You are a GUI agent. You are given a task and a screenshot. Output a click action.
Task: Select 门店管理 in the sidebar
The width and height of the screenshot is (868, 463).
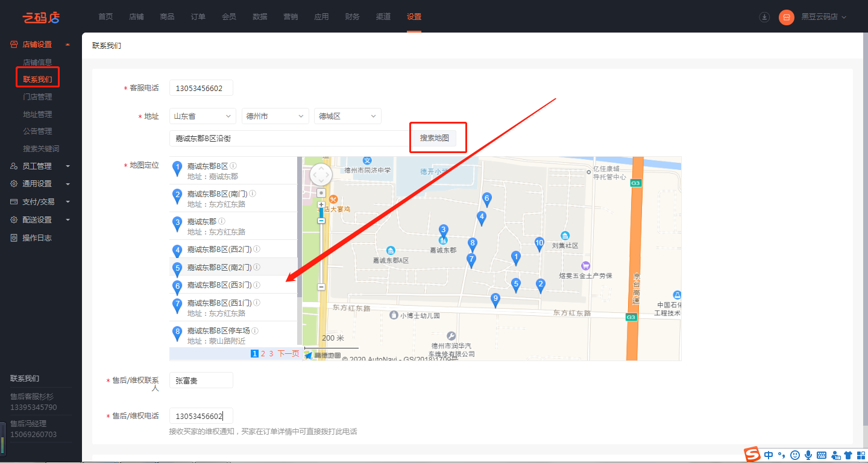coord(37,96)
